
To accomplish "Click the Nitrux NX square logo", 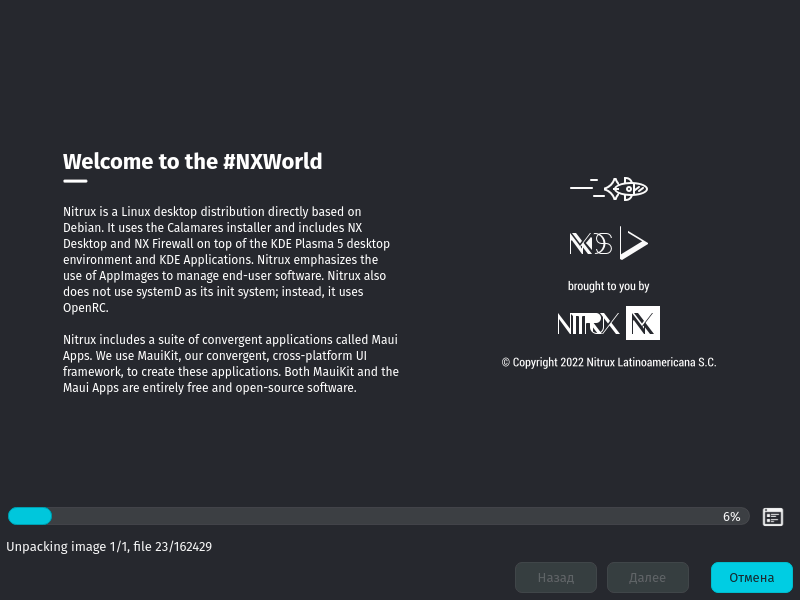I will point(643,323).
